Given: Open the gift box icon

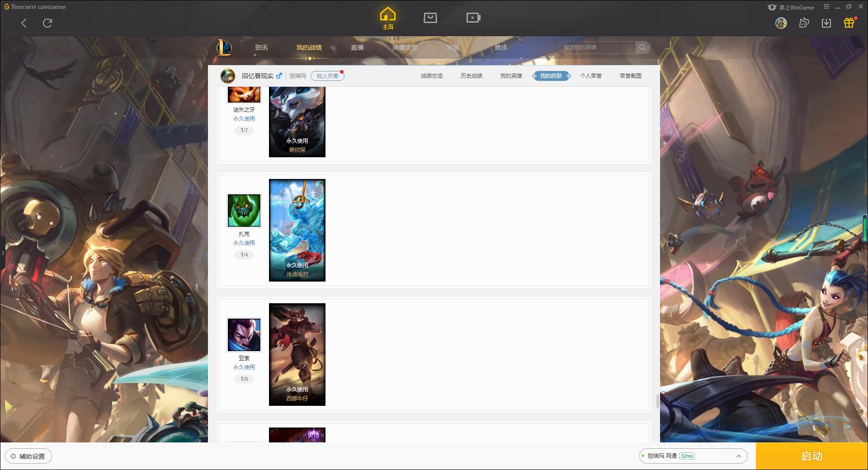Looking at the screenshot, I should (x=849, y=23).
